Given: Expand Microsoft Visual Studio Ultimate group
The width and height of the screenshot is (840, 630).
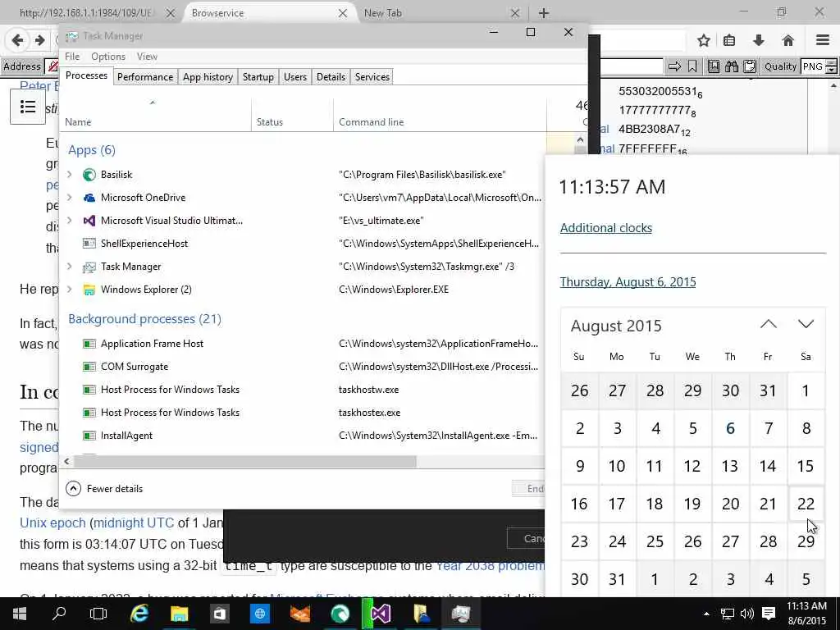Looking at the screenshot, I should (x=69, y=220).
